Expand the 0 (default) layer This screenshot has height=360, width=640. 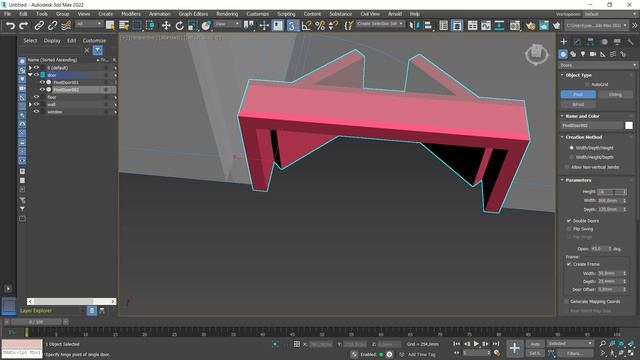30,68
